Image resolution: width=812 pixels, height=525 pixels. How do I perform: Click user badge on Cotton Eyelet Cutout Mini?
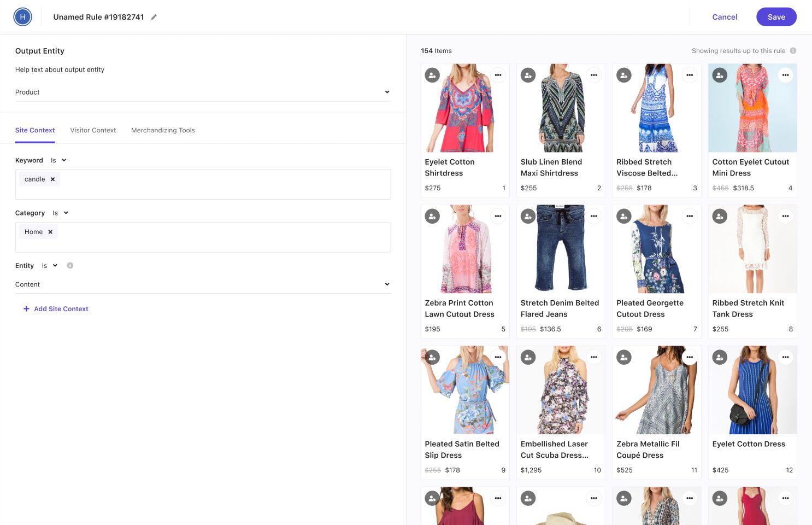tap(720, 75)
